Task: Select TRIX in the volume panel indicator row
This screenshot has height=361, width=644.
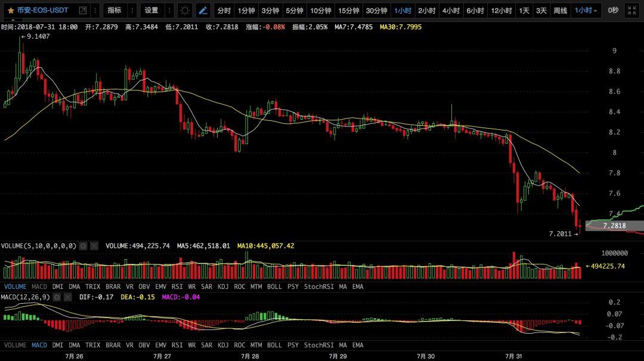Action: [93, 287]
